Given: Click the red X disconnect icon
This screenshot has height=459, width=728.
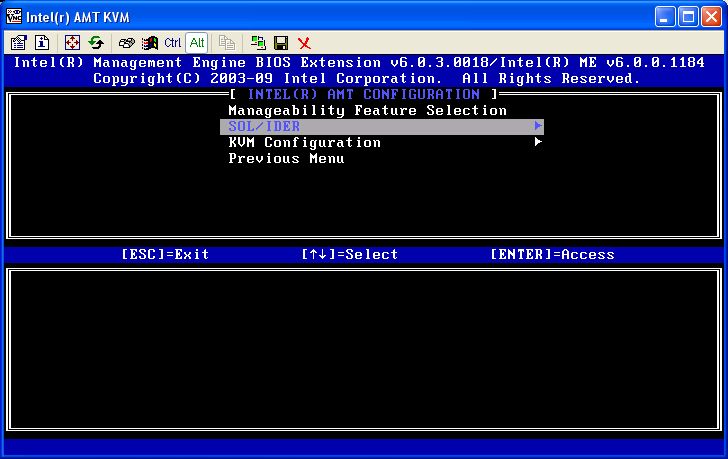Looking at the screenshot, I should click(x=304, y=43).
